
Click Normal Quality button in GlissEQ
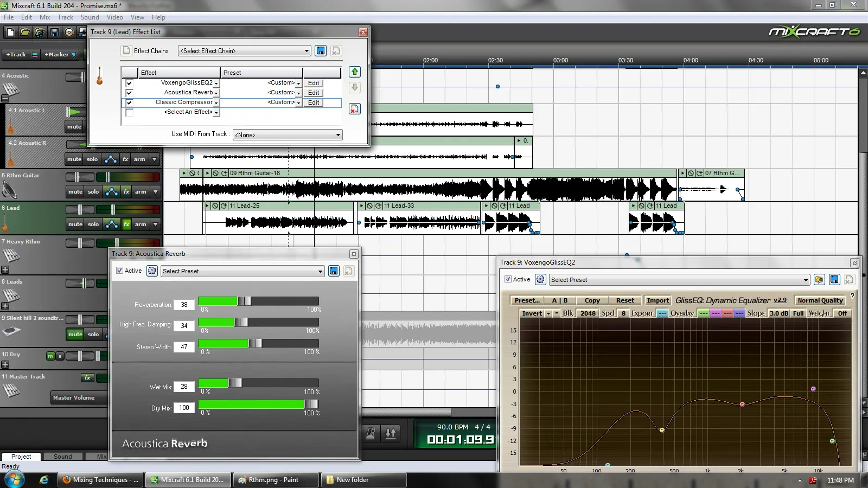tap(820, 300)
